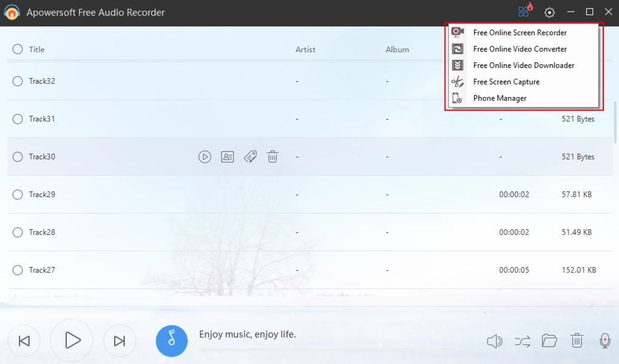Click the Track31 title text
Viewport: 619px width, 364px height.
(42, 119)
